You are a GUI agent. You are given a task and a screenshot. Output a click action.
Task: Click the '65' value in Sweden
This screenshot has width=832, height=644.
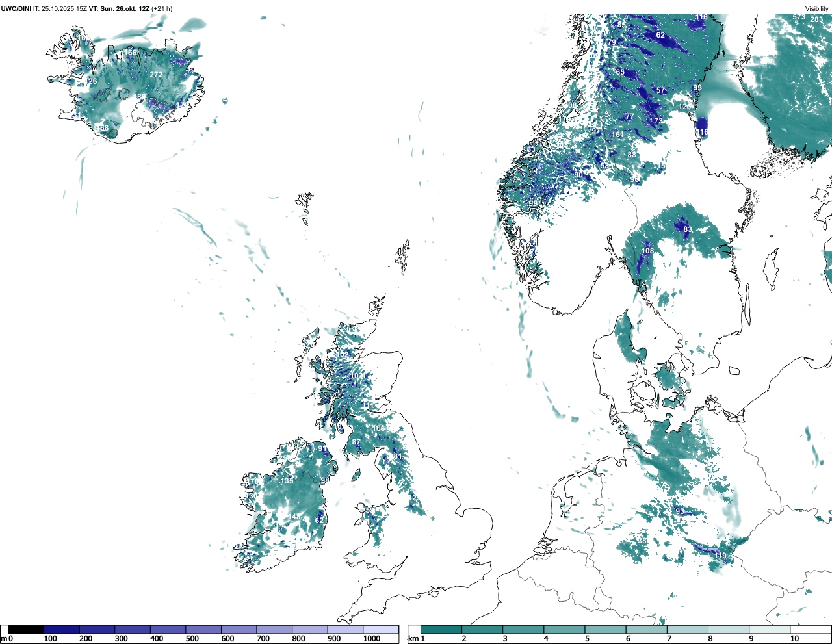coord(620,72)
